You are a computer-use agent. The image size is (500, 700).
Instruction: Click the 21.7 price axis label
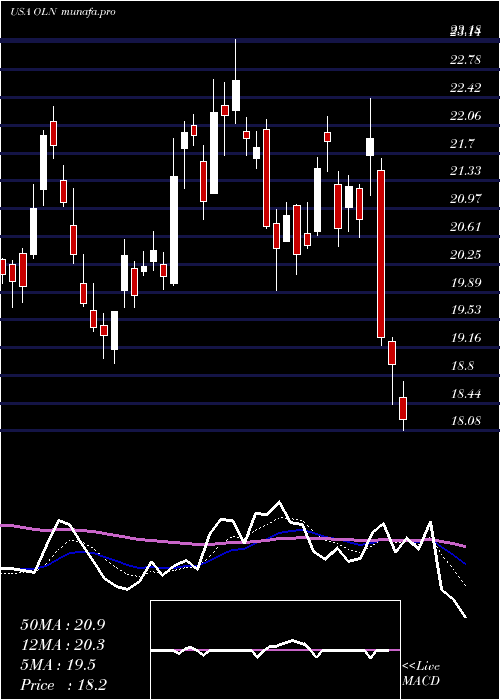[462, 144]
